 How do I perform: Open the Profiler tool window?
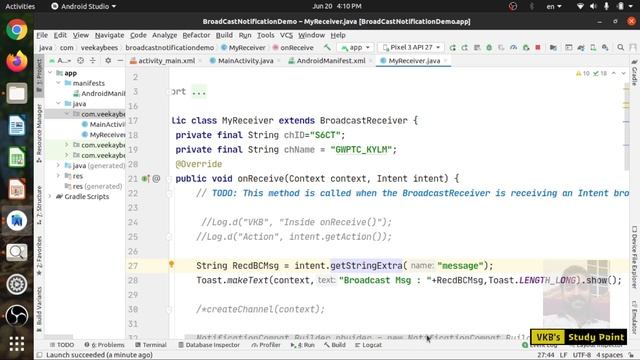[x=266, y=345]
